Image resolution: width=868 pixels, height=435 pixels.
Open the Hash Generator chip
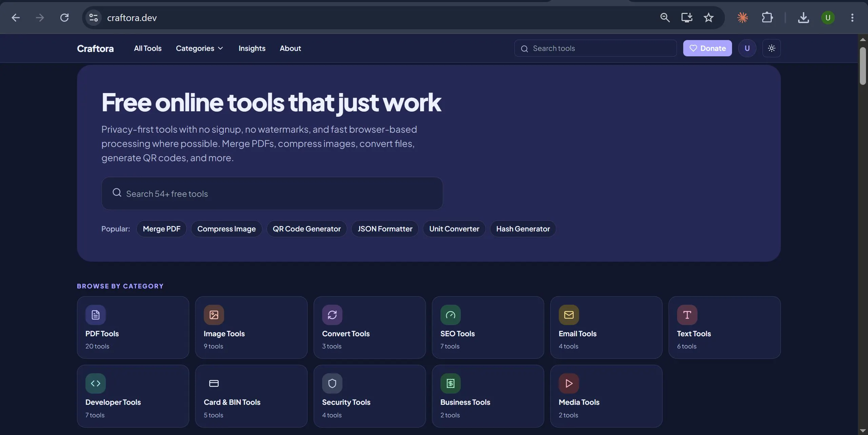pyautogui.click(x=523, y=229)
